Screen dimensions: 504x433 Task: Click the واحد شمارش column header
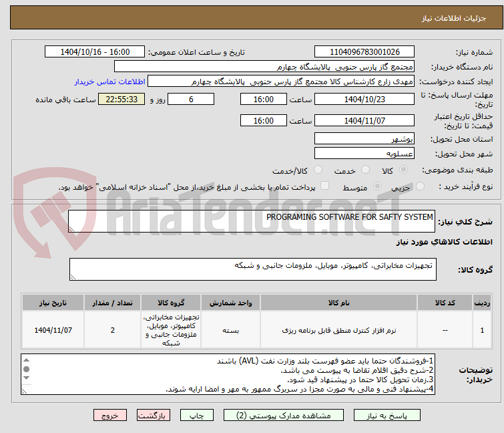[x=230, y=303]
